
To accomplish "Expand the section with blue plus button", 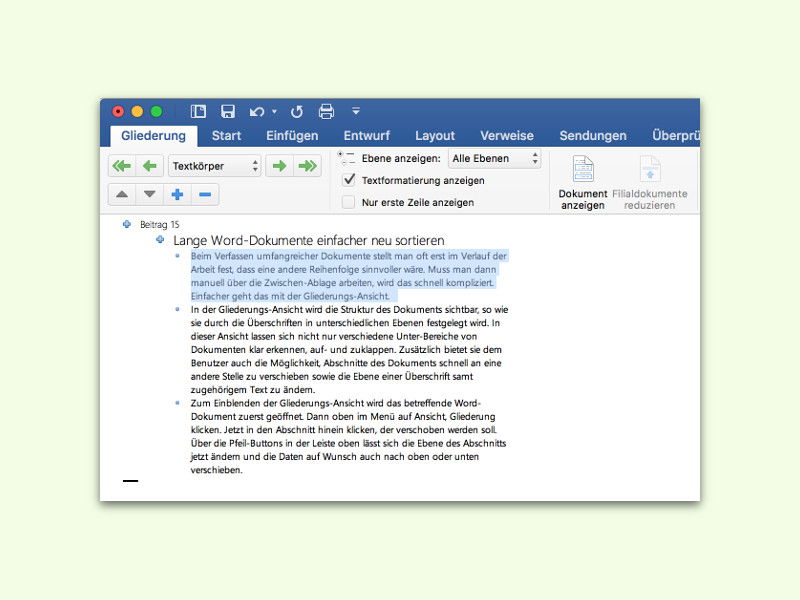I will click(177, 194).
